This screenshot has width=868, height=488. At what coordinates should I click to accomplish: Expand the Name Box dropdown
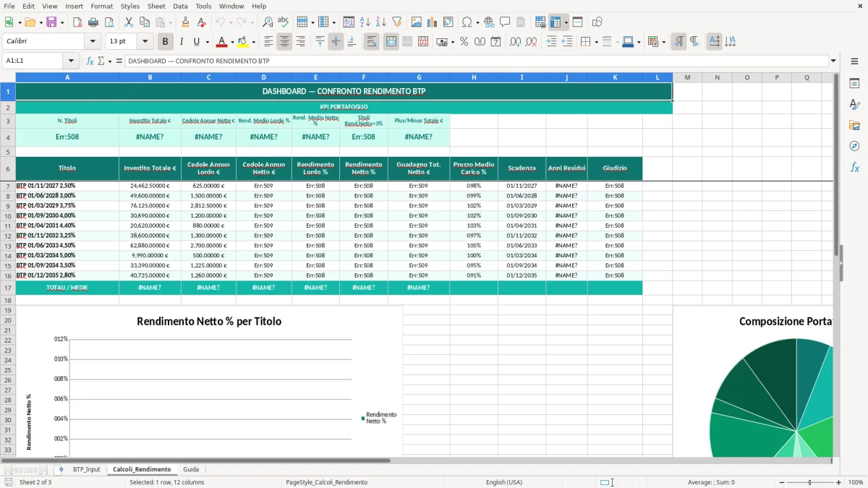point(71,61)
